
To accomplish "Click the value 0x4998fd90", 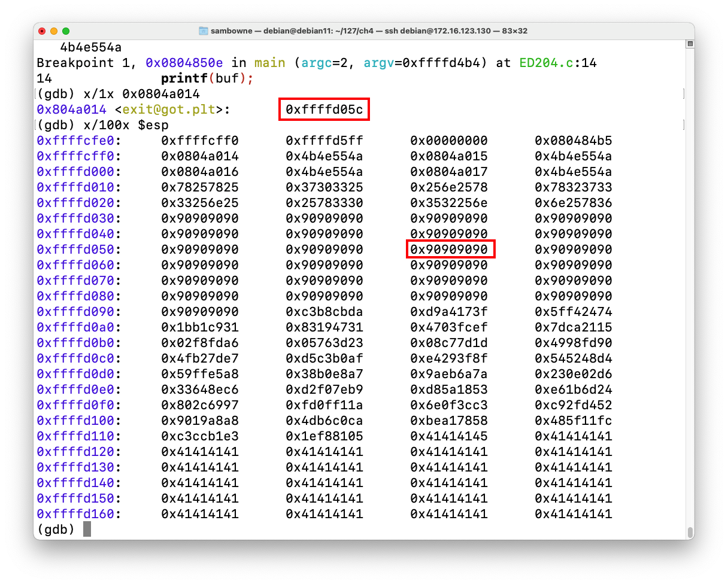I will pos(574,343).
